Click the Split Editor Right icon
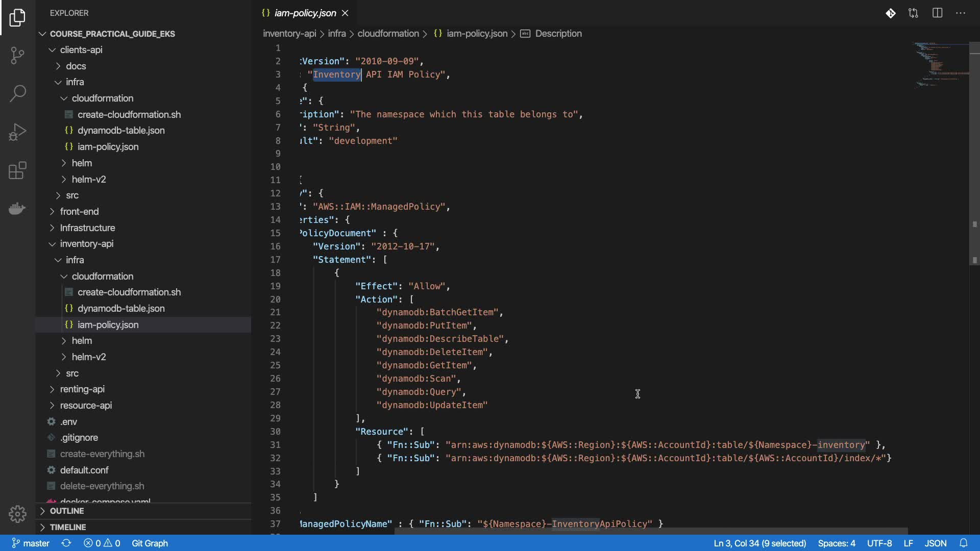Viewport: 980px width, 551px height. tap(937, 13)
